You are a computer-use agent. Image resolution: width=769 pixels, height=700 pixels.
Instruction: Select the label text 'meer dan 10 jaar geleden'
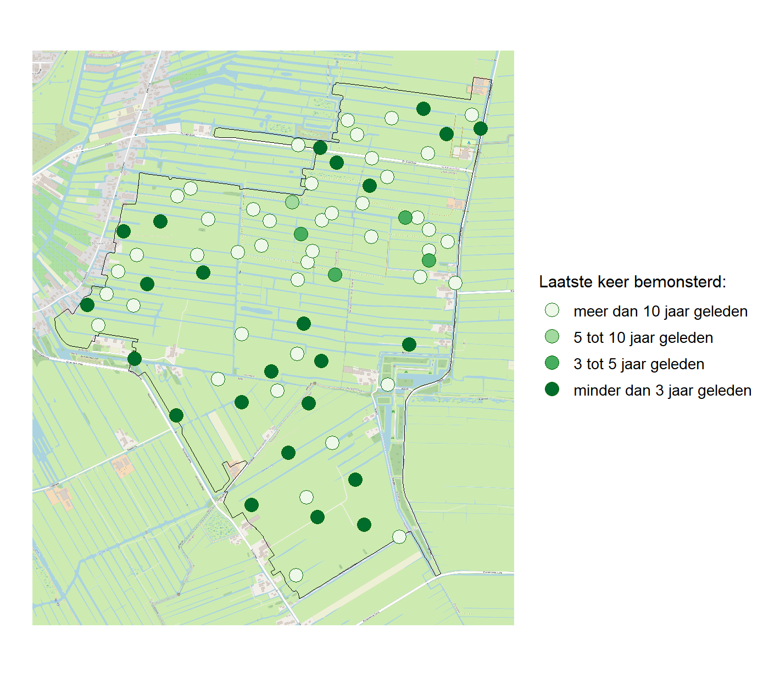(x=660, y=312)
